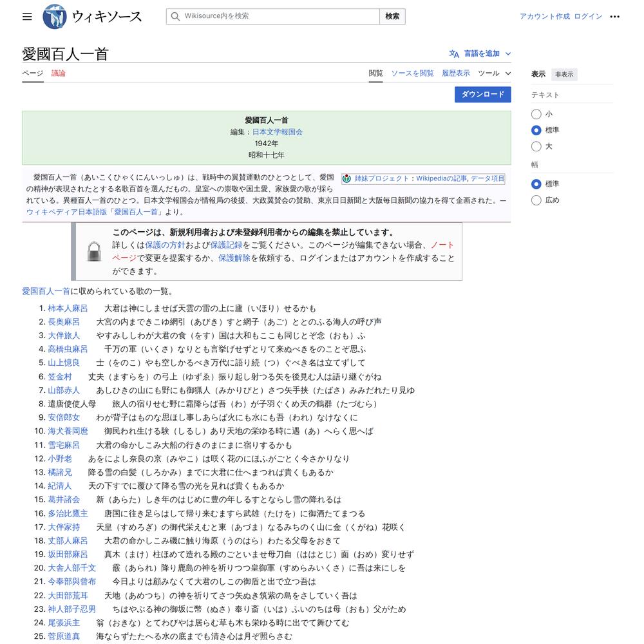Open poet link 今奉部與曾布
The height and width of the screenshot is (644, 644).
72,582
